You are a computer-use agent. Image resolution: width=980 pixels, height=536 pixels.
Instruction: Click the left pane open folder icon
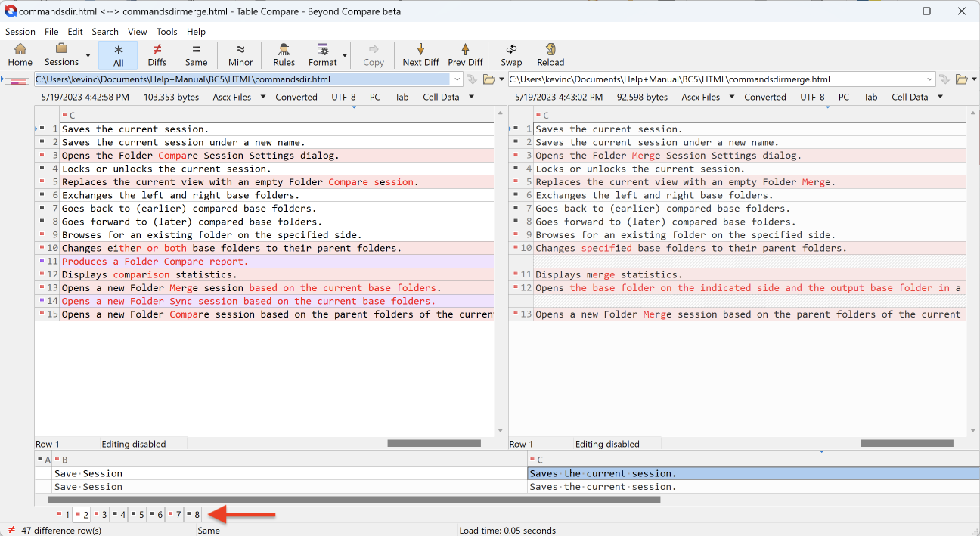[x=488, y=79]
